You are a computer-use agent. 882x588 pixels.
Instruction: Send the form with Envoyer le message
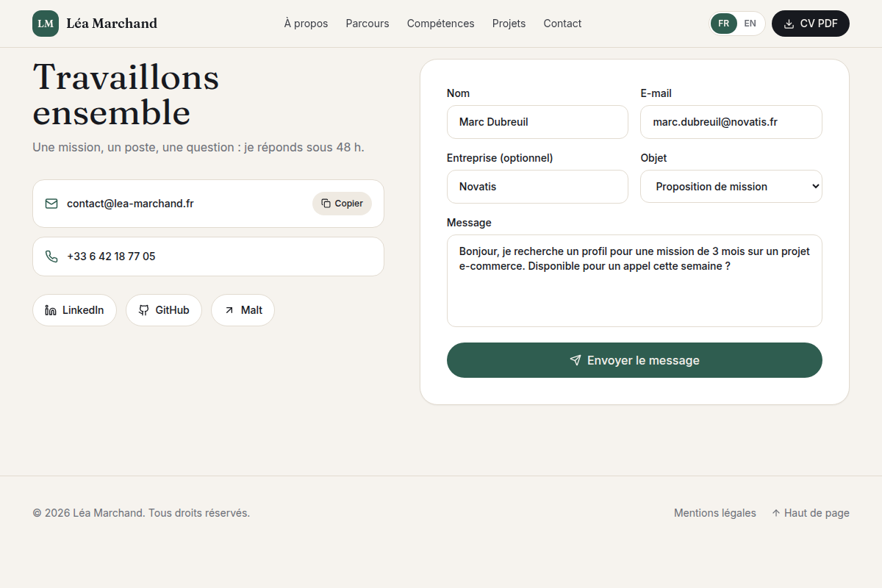coord(634,360)
